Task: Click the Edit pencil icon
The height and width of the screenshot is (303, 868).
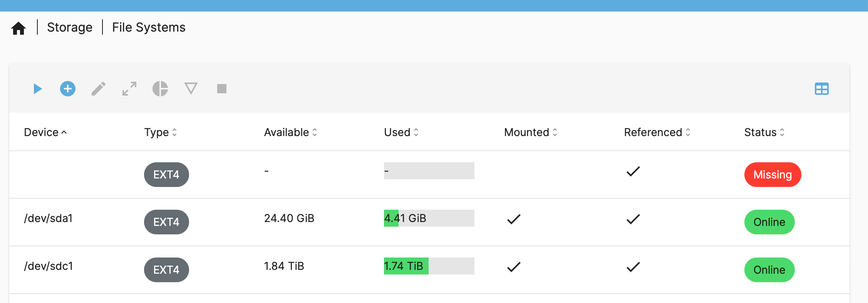Action: pos(99,89)
